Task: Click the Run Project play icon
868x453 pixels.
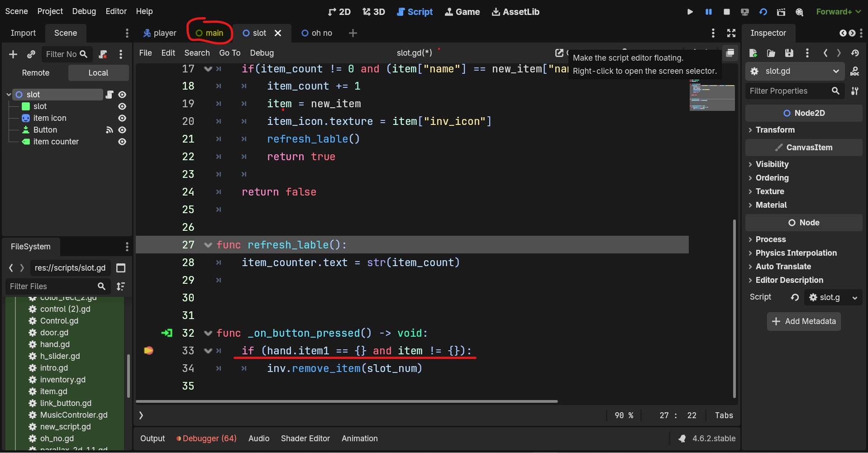Action: click(690, 12)
